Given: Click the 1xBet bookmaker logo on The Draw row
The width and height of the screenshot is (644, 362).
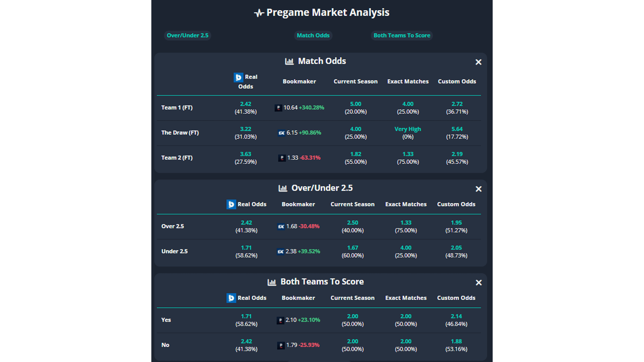Looking at the screenshot, I should 282,133.
